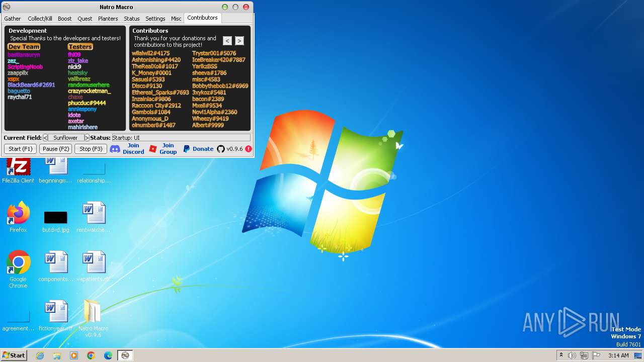This screenshot has height=362, width=644.
Task: Follow the Join Group link
Action: click(x=168, y=149)
